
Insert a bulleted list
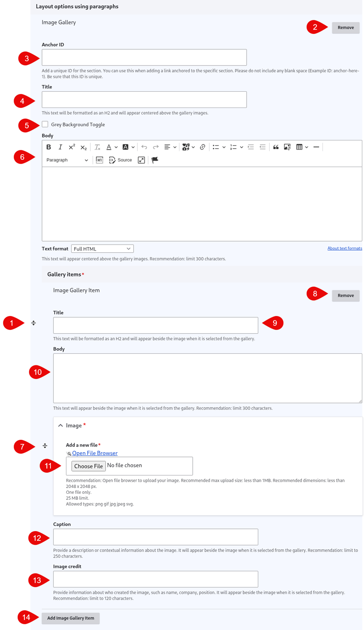[216, 147]
